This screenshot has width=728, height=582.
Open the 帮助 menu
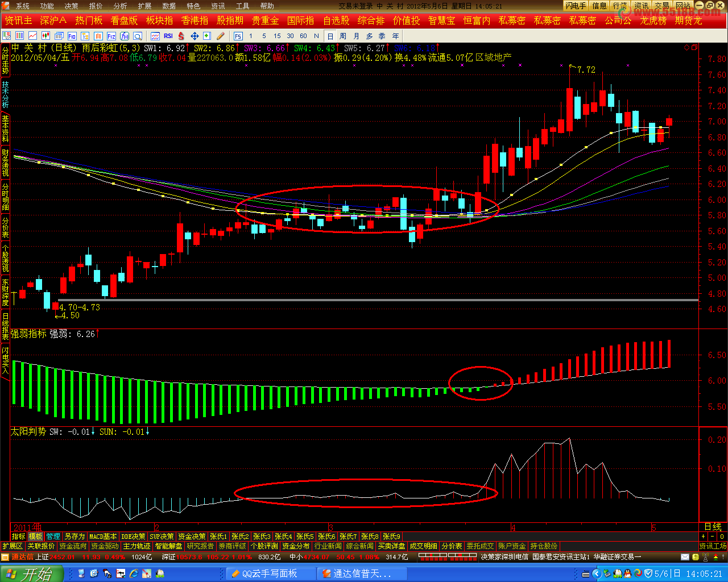pyautogui.click(x=267, y=6)
